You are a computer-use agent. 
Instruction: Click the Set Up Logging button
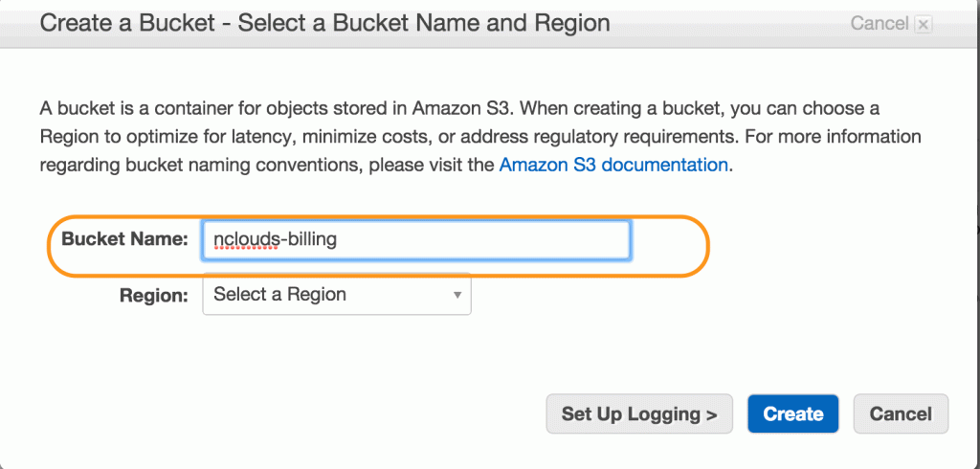(638, 414)
